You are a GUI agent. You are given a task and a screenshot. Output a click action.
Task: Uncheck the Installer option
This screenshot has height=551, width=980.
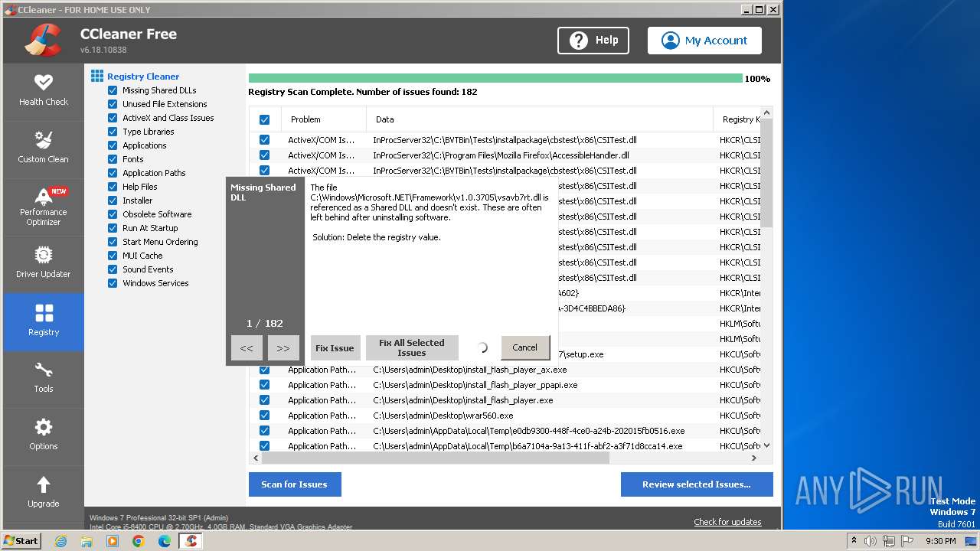coord(113,201)
